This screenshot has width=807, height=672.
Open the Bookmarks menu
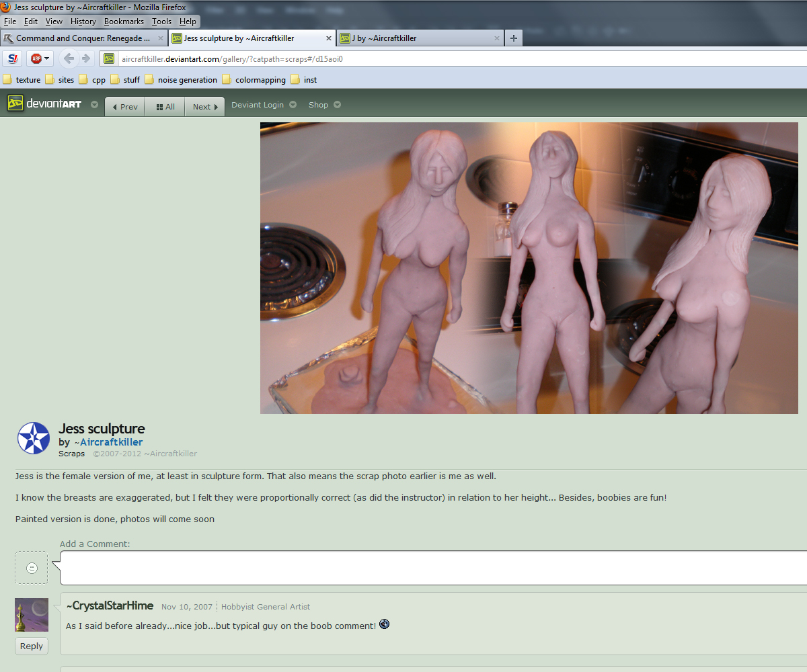coord(124,22)
